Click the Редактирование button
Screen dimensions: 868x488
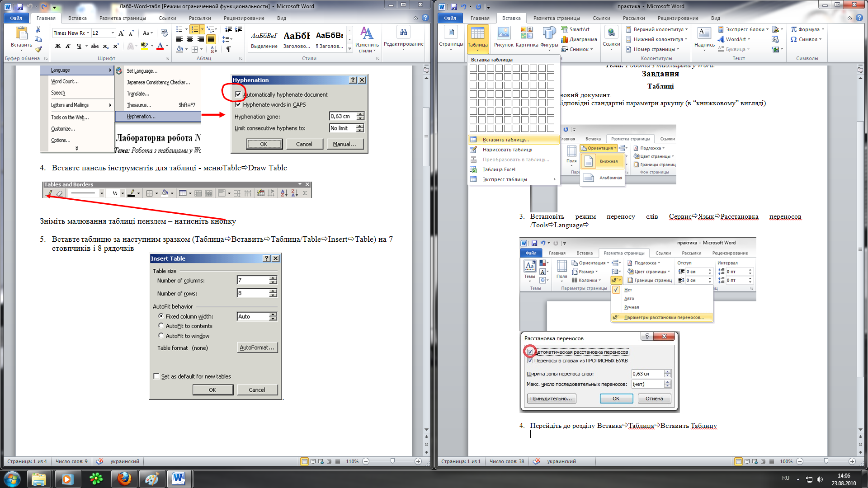[403, 38]
